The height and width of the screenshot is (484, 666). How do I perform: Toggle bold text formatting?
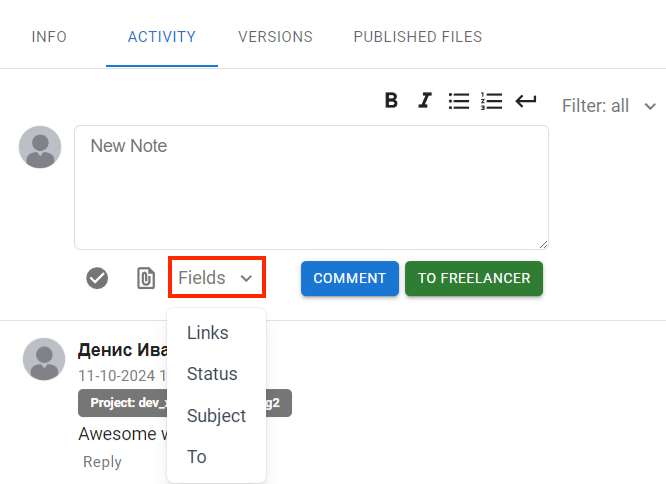coord(392,101)
